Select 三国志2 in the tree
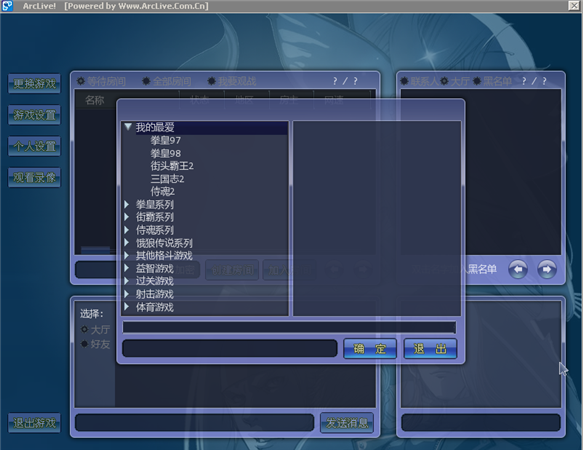 (167, 179)
